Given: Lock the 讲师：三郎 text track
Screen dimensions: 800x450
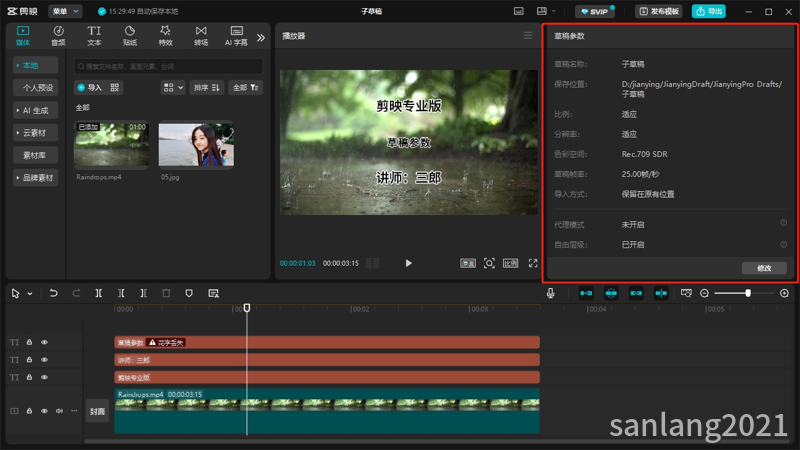Looking at the screenshot, I should [29, 360].
